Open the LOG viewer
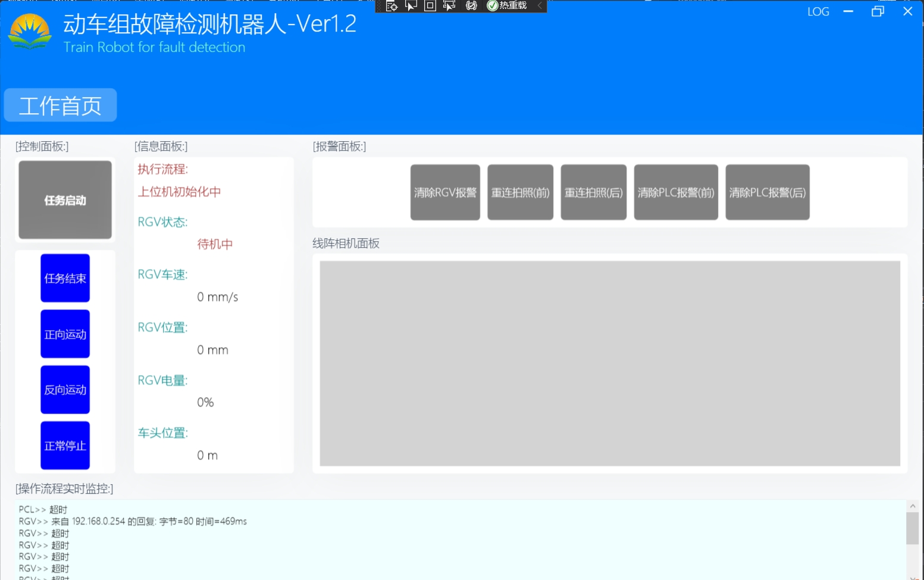 click(818, 11)
